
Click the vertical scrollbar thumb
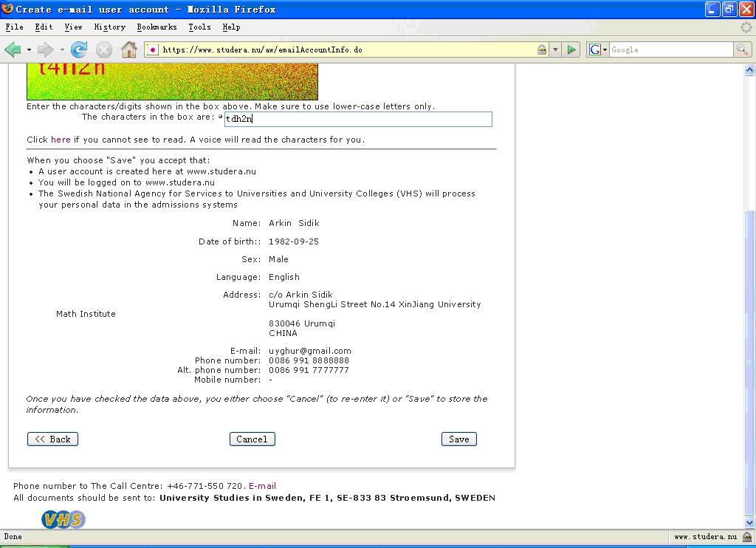coord(750,363)
